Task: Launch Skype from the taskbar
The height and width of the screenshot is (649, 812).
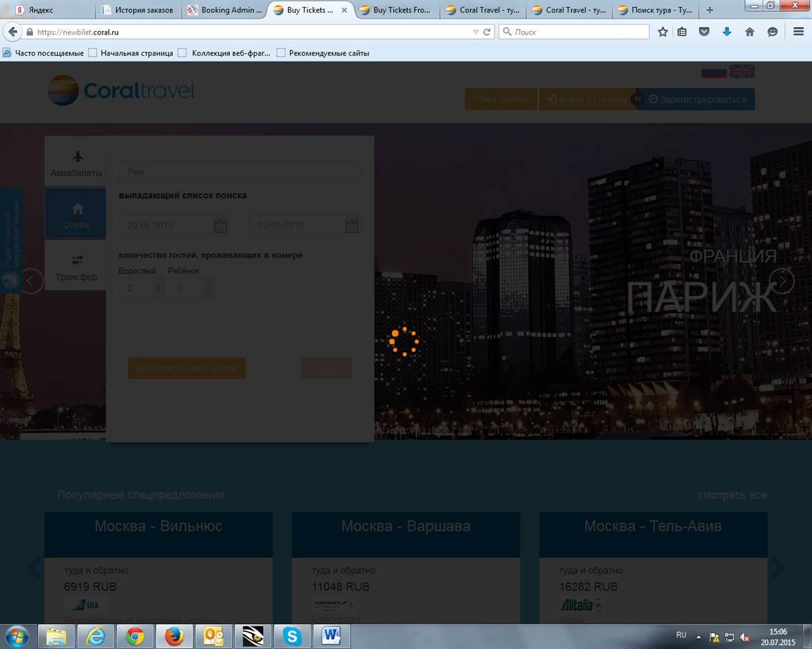Action: click(x=292, y=637)
